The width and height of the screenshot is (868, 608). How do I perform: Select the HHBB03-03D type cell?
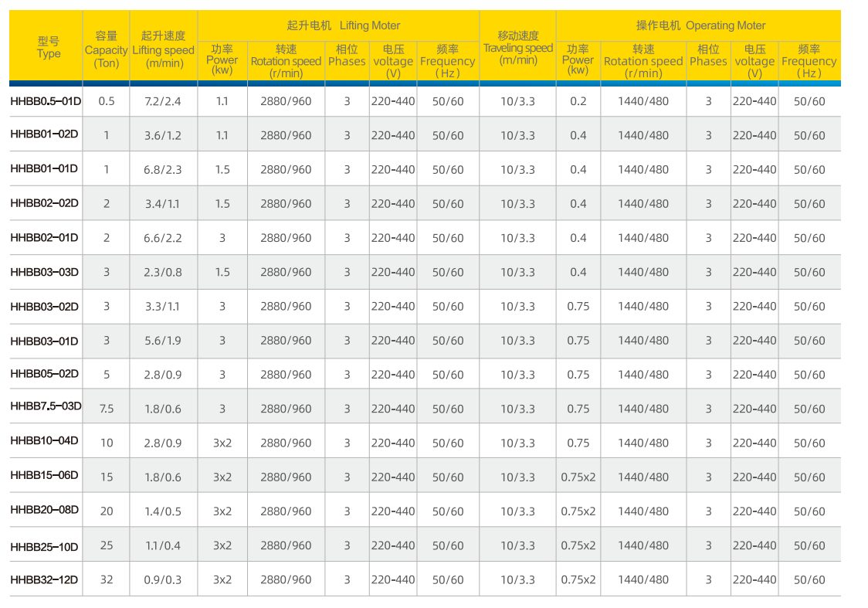[x=44, y=272]
